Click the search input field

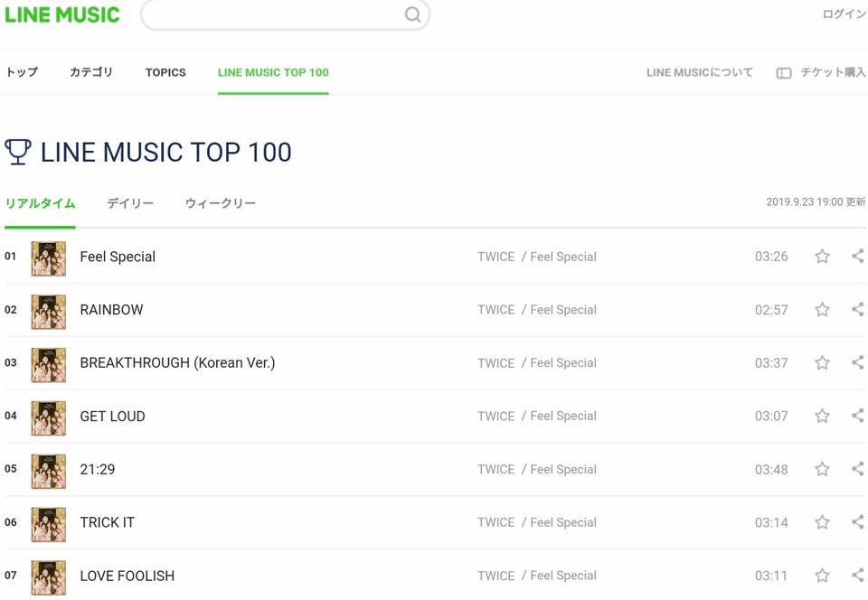coord(271,14)
